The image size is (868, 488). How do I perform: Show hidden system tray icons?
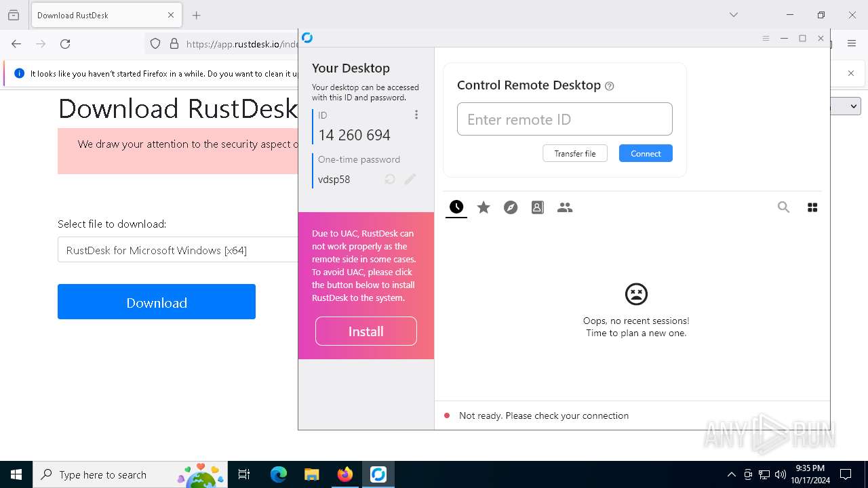(731, 474)
